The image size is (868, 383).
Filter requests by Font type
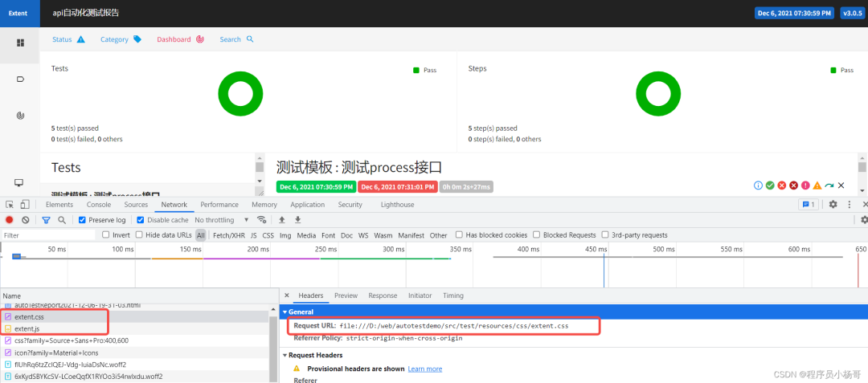(328, 235)
